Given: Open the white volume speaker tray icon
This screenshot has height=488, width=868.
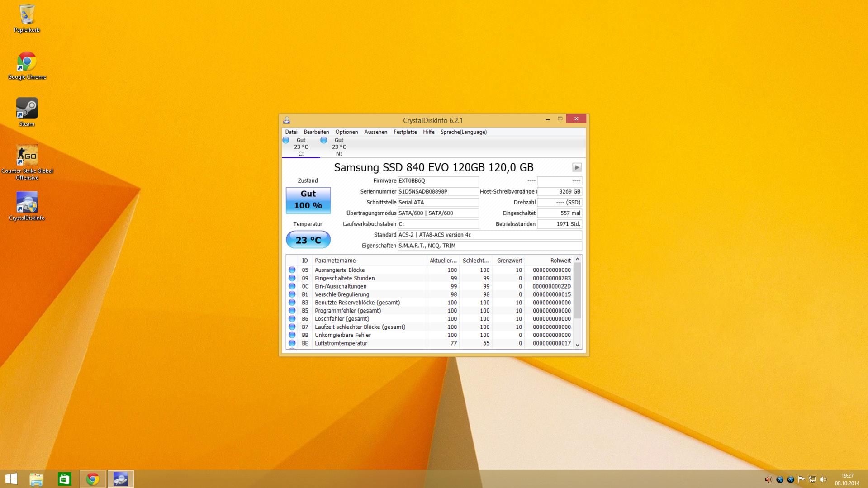Looking at the screenshot, I should tap(823, 479).
